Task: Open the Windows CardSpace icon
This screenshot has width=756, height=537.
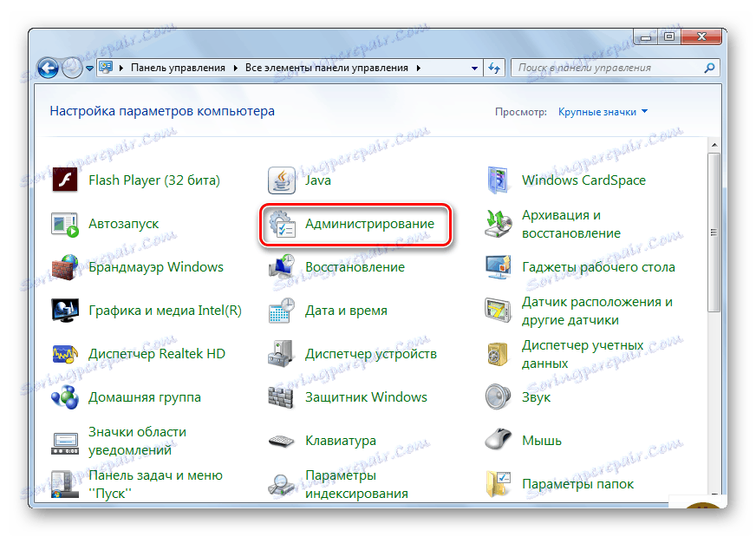Action: point(498,180)
